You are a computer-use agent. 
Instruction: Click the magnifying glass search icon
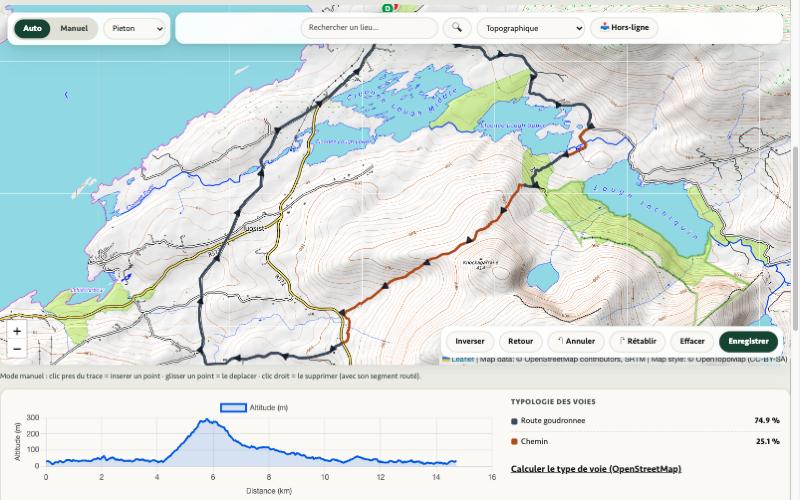coord(457,28)
